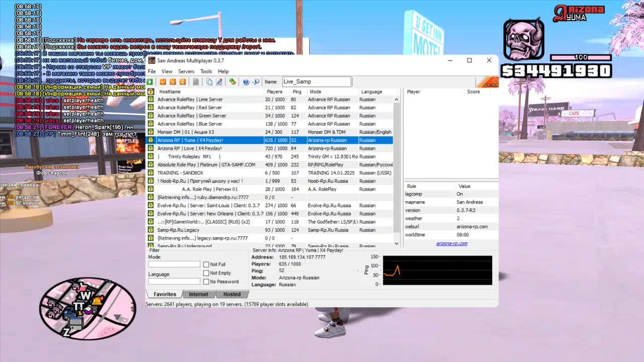644x362 pixels.
Task: Click the SA-MP logo in toolbar corner
Action: 487,82
